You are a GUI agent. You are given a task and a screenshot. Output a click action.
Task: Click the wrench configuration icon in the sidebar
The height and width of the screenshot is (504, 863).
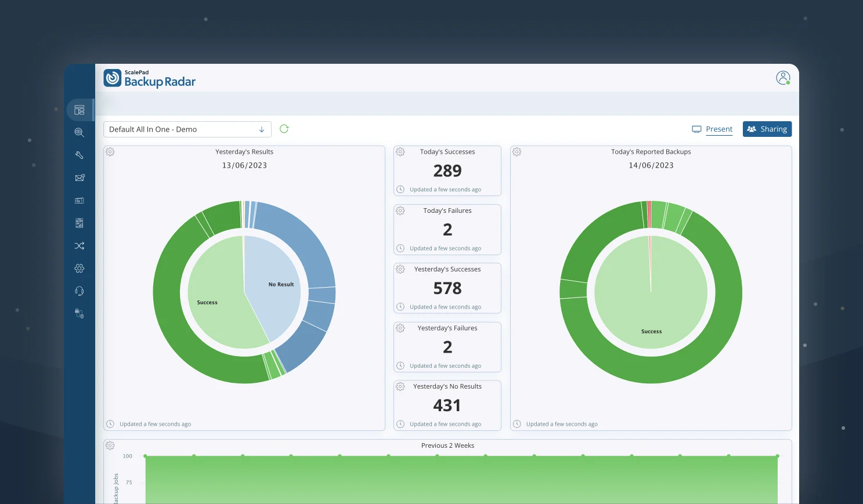79,155
